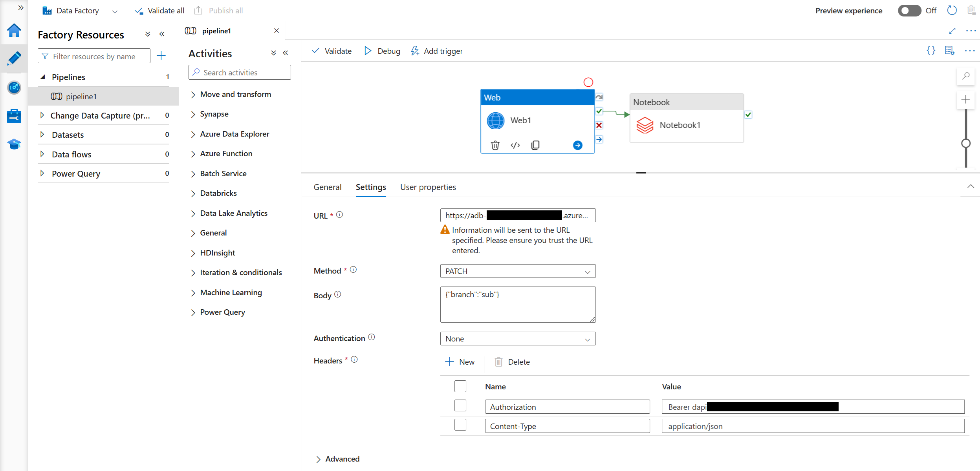Screen dimensions: 980x471
Task: Open the Monitor hub in sidebar
Action: [14, 88]
